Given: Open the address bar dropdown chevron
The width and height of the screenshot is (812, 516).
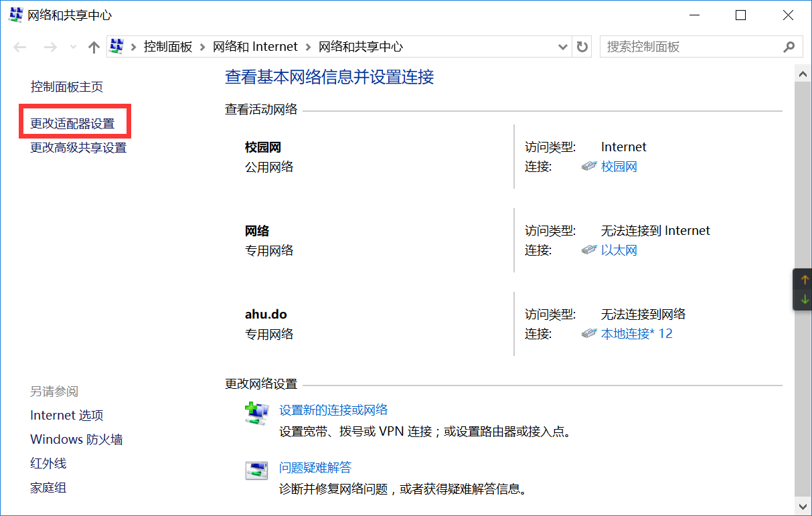Looking at the screenshot, I should coord(562,46).
